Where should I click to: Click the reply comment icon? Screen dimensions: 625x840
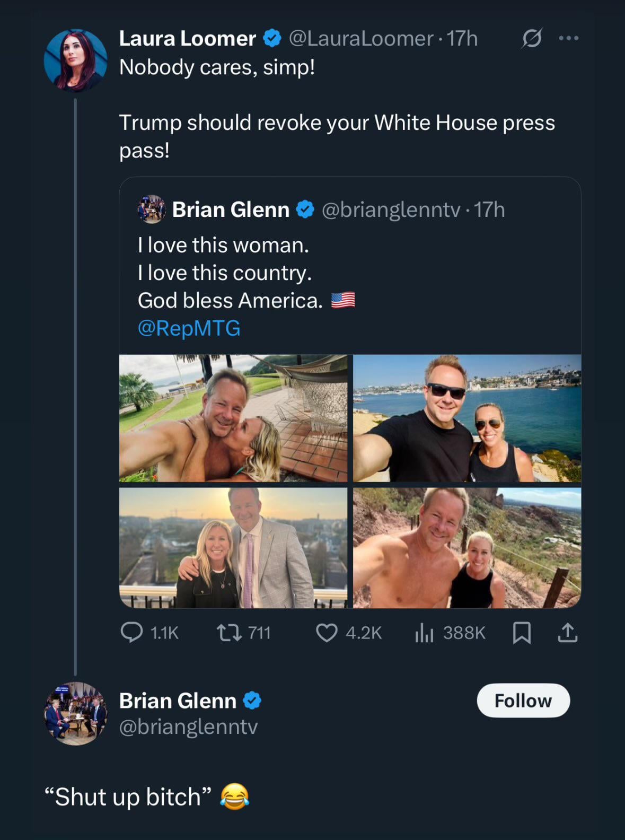pos(132,632)
